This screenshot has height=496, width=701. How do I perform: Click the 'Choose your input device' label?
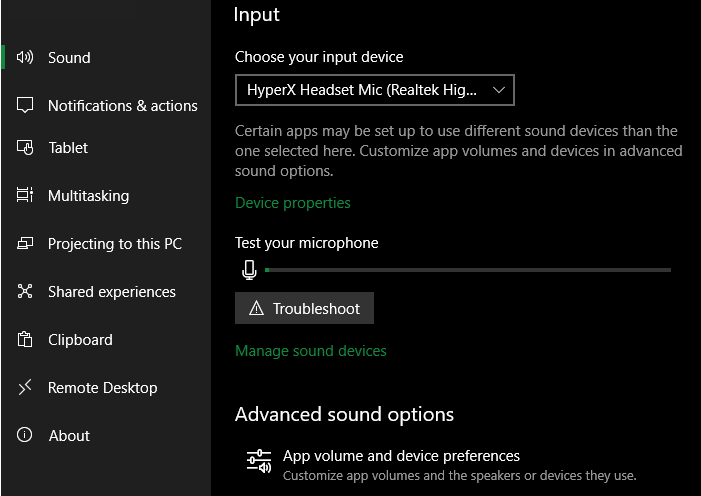319,57
